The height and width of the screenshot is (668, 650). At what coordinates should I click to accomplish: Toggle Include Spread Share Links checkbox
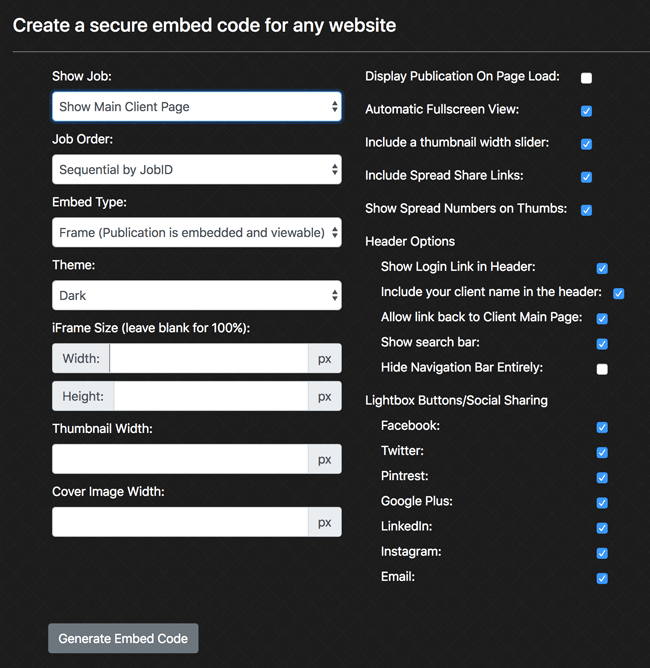tap(587, 177)
